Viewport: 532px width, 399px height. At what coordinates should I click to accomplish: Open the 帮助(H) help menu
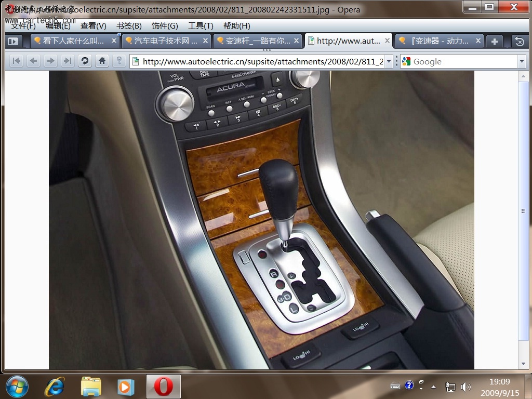pos(236,26)
